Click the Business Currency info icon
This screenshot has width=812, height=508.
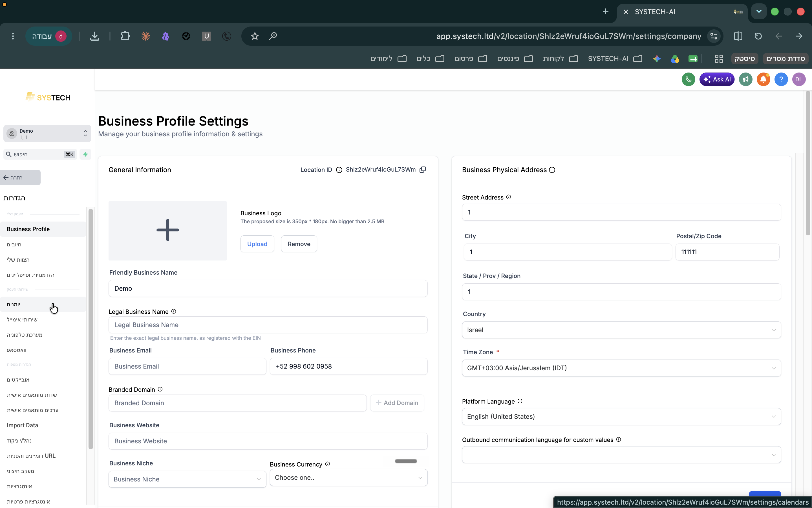328,464
